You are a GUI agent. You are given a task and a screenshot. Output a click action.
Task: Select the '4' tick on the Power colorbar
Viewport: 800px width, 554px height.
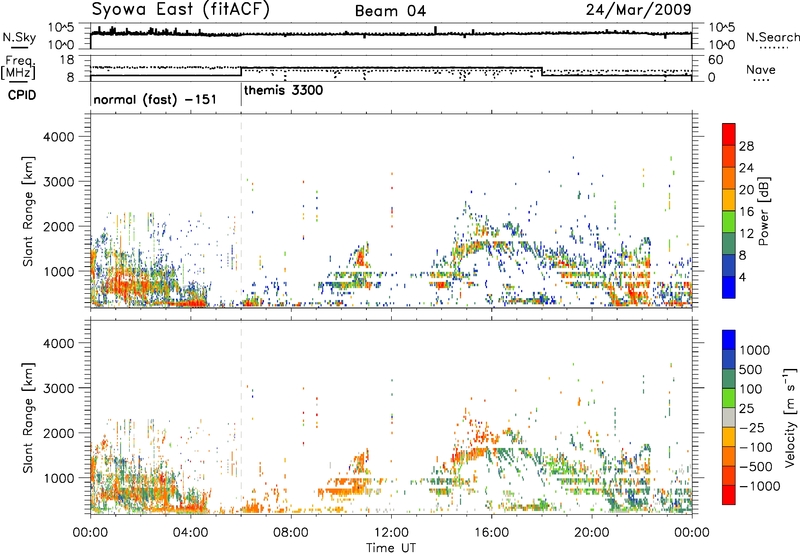click(x=743, y=277)
